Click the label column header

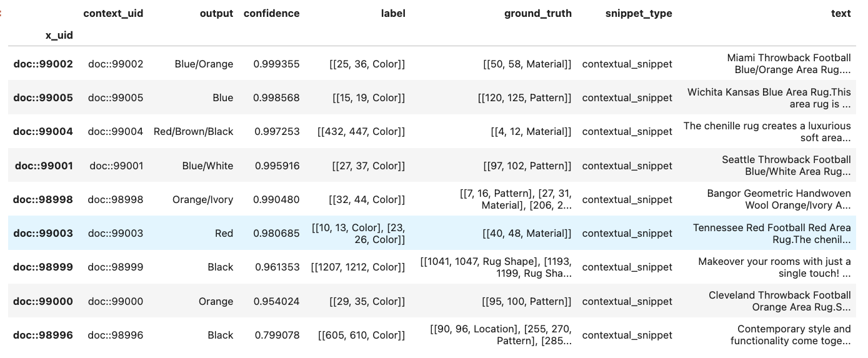click(x=393, y=13)
